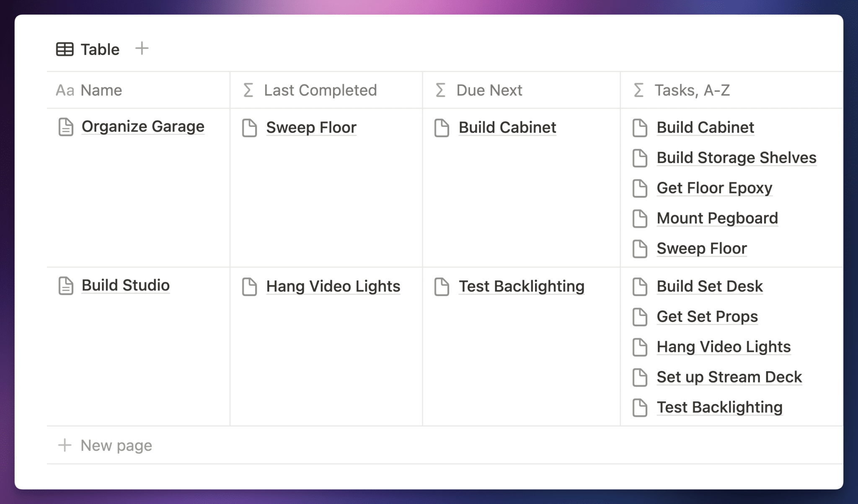This screenshot has height=504, width=858.
Task: Click the formula icon on Due Next
Action: (440, 90)
